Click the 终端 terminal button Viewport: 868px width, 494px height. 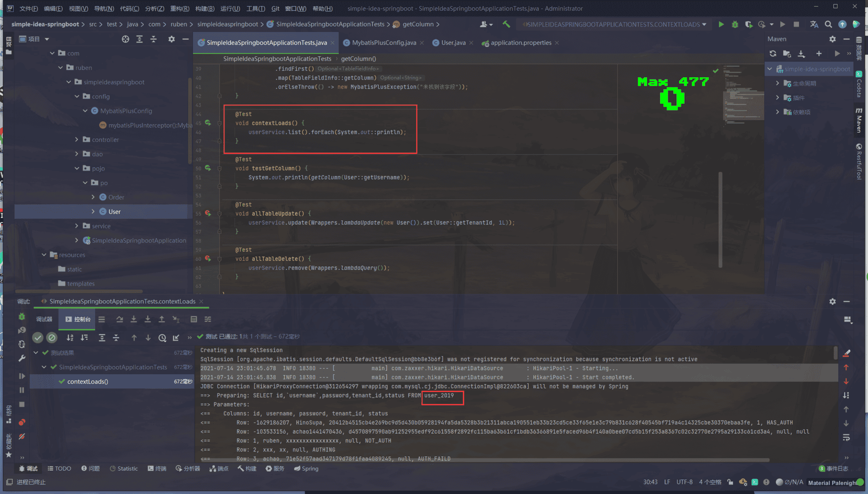157,468
